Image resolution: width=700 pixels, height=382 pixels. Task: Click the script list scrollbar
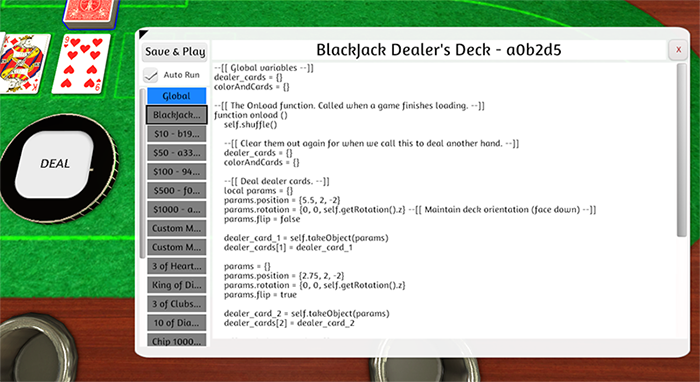[142, 173]
